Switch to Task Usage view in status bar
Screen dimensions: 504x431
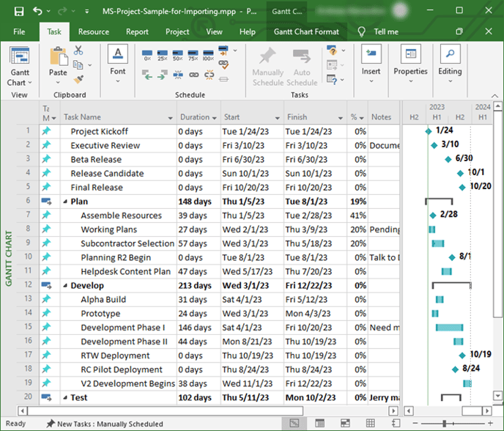[x=319, y=423]
